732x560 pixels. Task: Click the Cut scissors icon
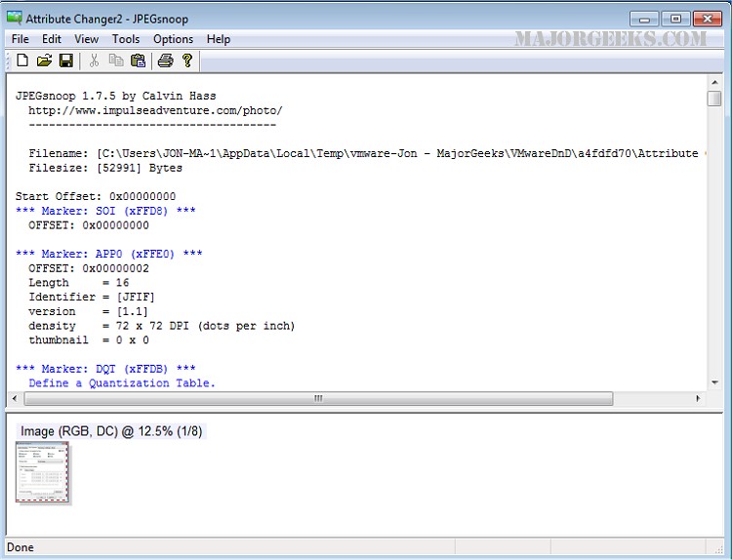coord(94,60)
